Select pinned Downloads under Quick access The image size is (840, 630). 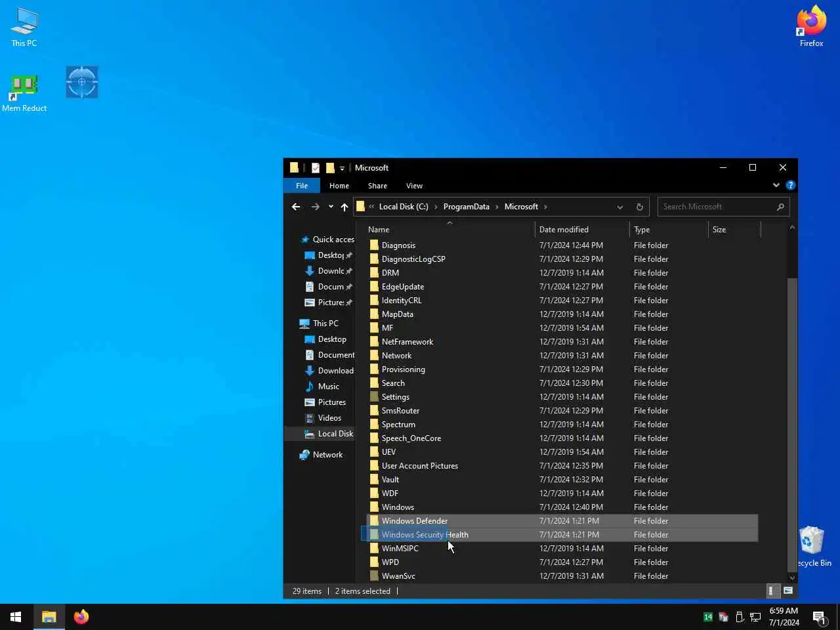coord(328,271)
